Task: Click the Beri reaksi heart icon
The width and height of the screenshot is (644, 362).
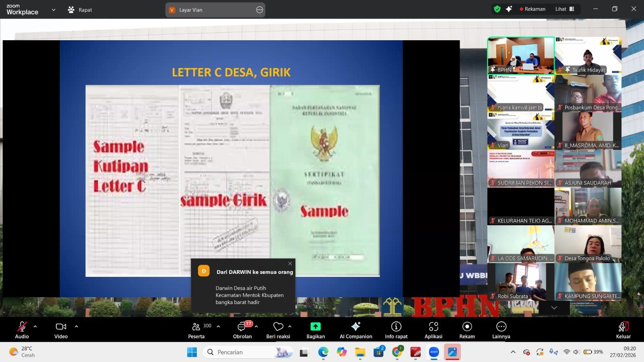Action: tap(278, 327)
